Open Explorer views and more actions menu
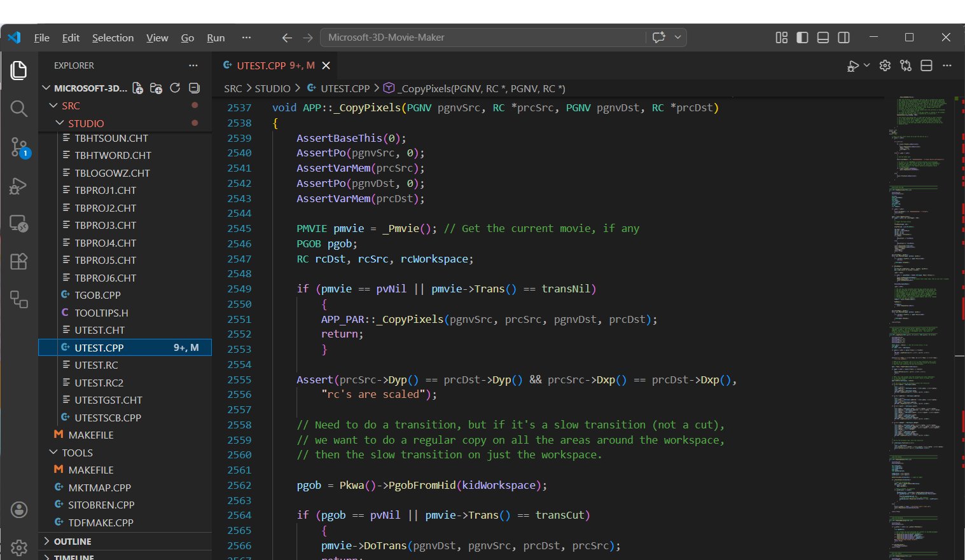 click(x=193, y=65)
